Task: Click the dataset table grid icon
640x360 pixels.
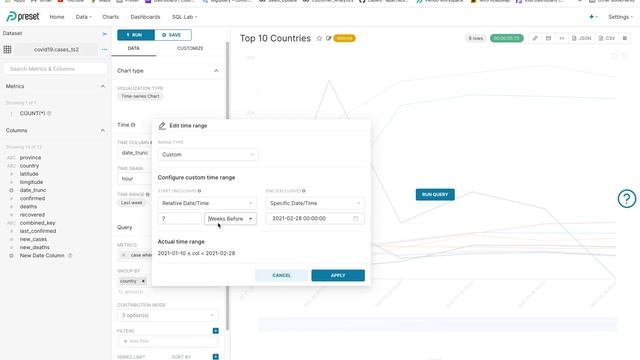Action: (x=7, y=49)
